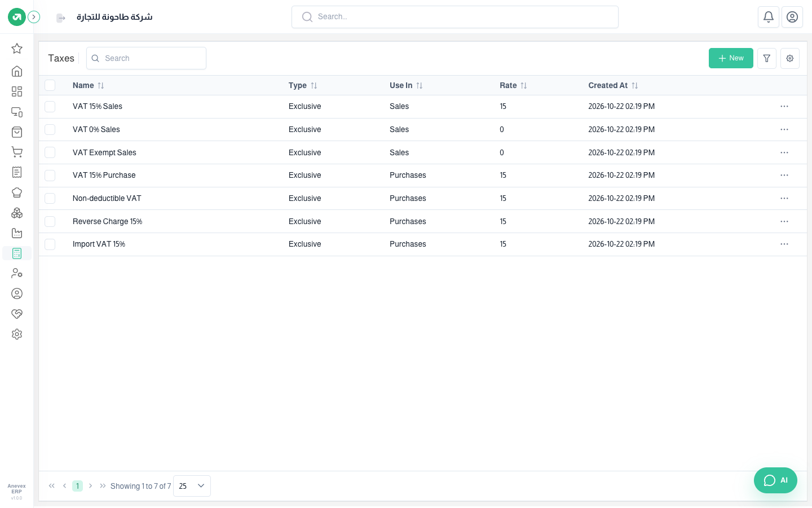Create a new tax with New
The height and width of the screenshot is (508, 812).
731,58
